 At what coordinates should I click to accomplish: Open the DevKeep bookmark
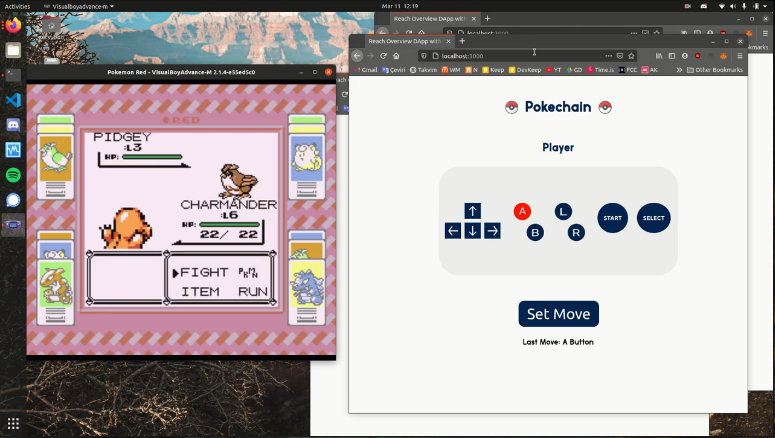525,70
